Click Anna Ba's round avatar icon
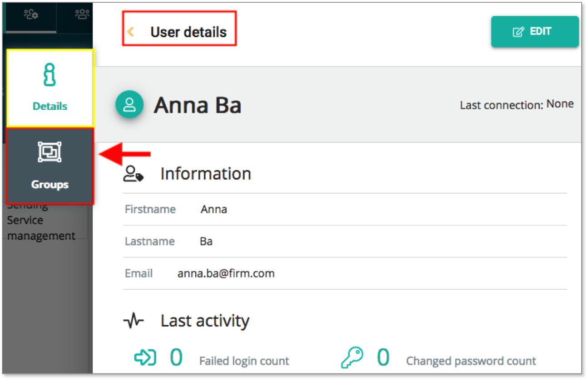The image size is (588, 380). pyautogui.click(x=129, y=104)
